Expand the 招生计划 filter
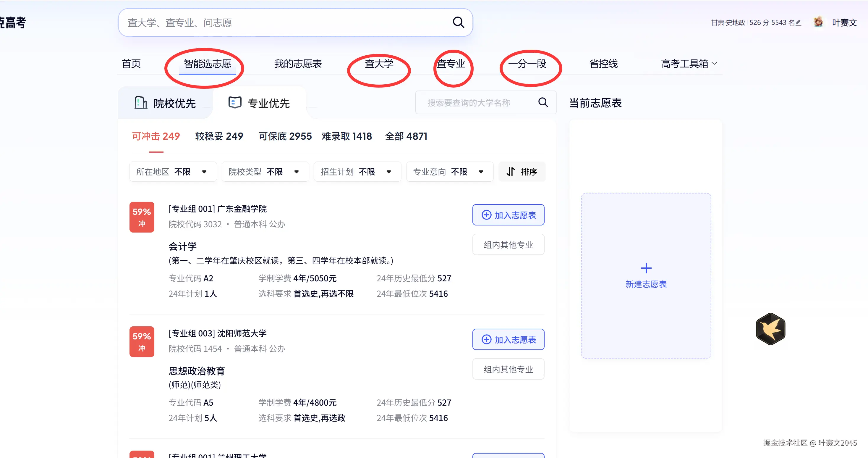Image resolution: width=868 pixels, height=458 pixels. click(357, 172)
